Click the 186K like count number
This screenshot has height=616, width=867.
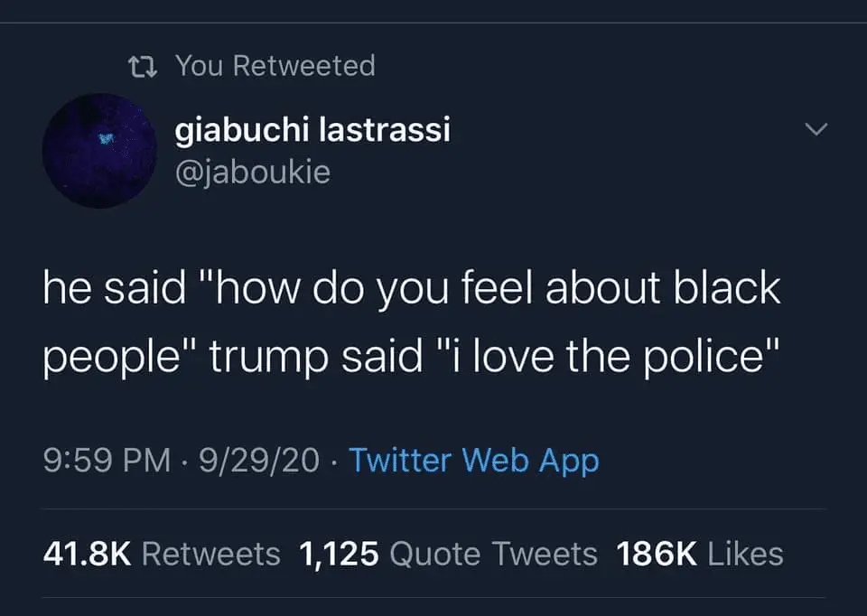[655, 554]
